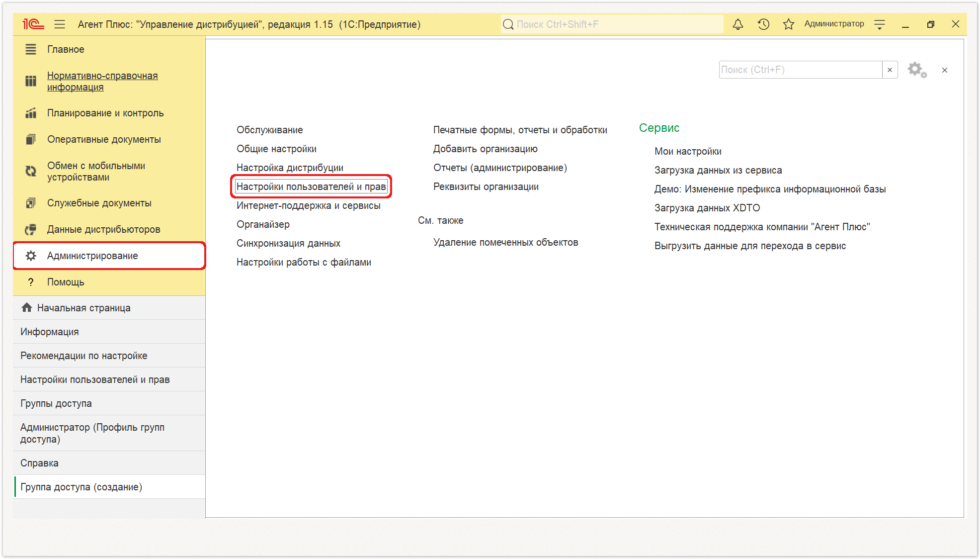The width and height of the screenshot is (980, 559).
Task: Click the global search magnifier icon
Action: click(x=508, y=24)
